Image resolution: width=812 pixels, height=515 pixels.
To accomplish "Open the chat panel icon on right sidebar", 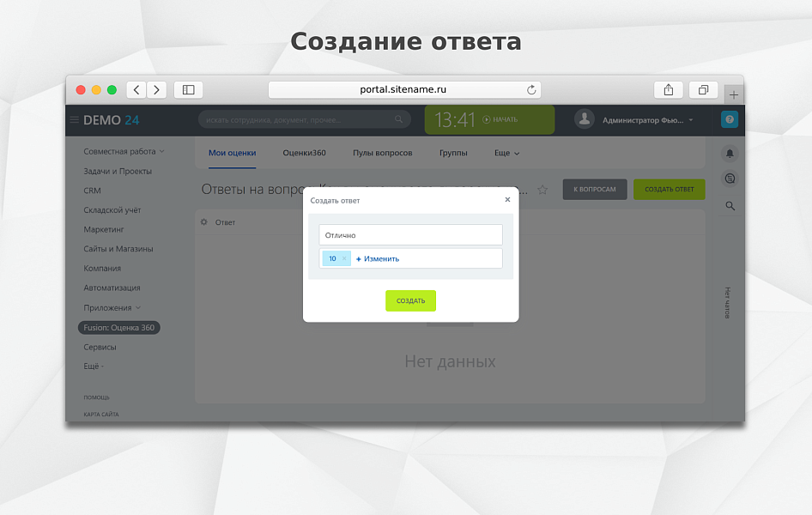I will point(730,179).
